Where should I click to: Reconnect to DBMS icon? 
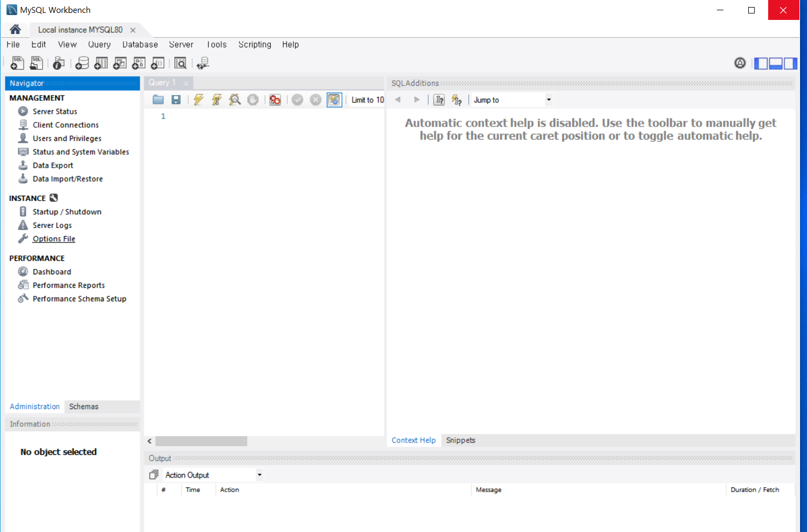click(x=203, y=63)
